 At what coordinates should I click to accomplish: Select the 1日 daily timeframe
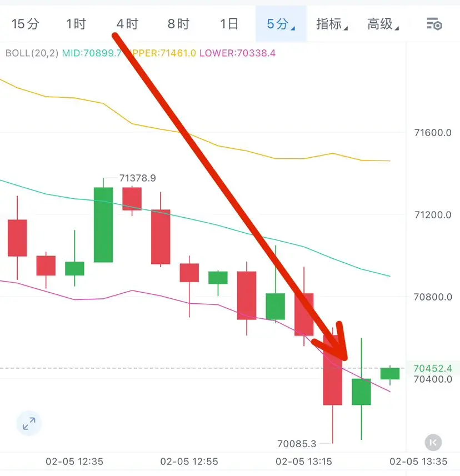[x=229, y=24]
